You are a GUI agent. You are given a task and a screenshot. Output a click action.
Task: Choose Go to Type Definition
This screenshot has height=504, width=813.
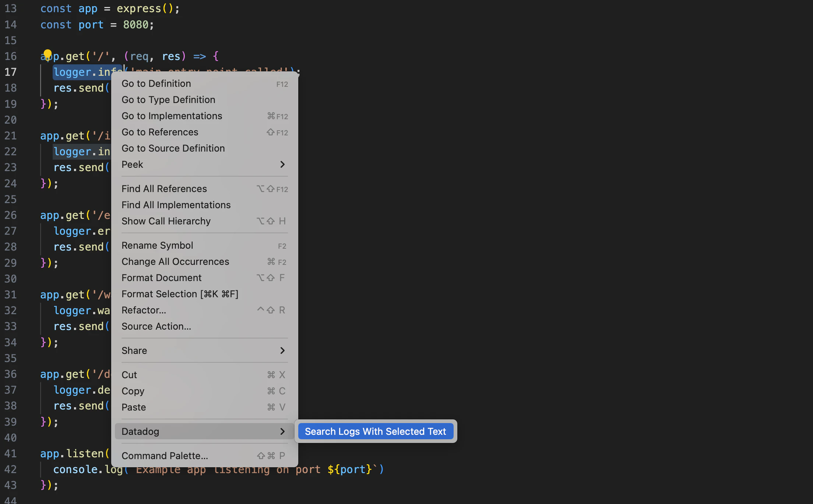coord(168,100)
